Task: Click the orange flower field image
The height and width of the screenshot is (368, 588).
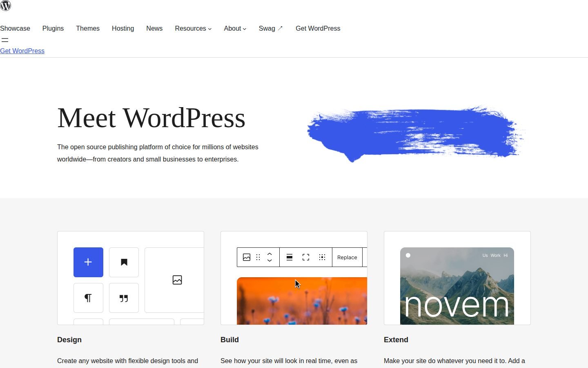Action: tap(302, 301)
